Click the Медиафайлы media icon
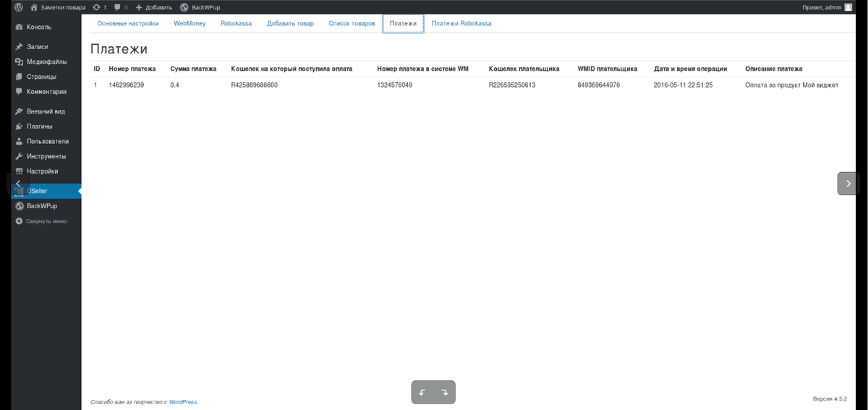 pyautogui.click(x=19, y=61)
